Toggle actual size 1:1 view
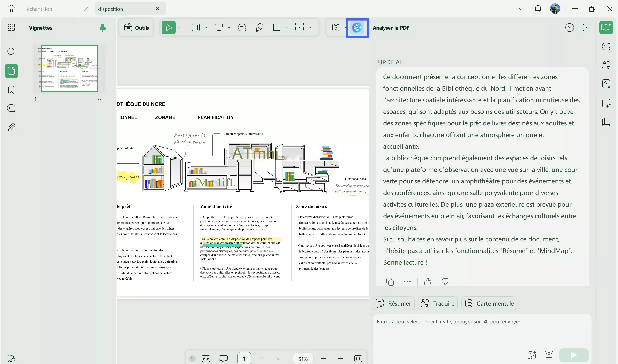 coord(358,359)
